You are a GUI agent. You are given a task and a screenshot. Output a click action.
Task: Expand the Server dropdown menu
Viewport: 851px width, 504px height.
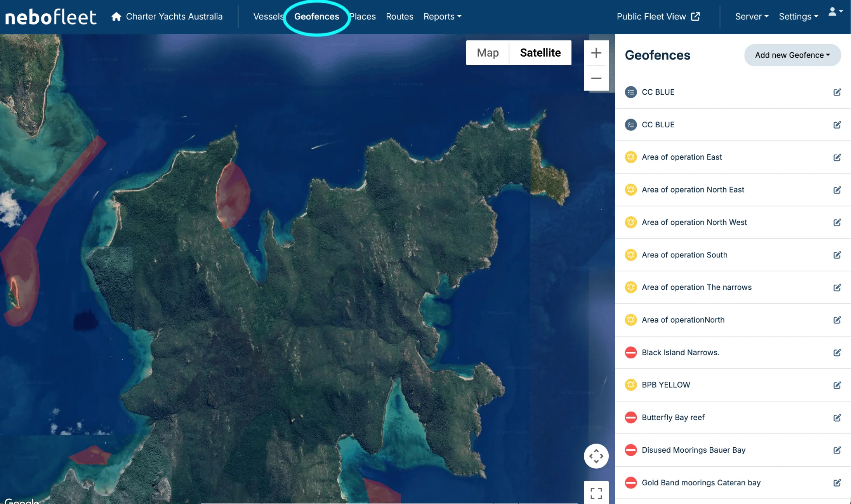click(x=752, y=16)
